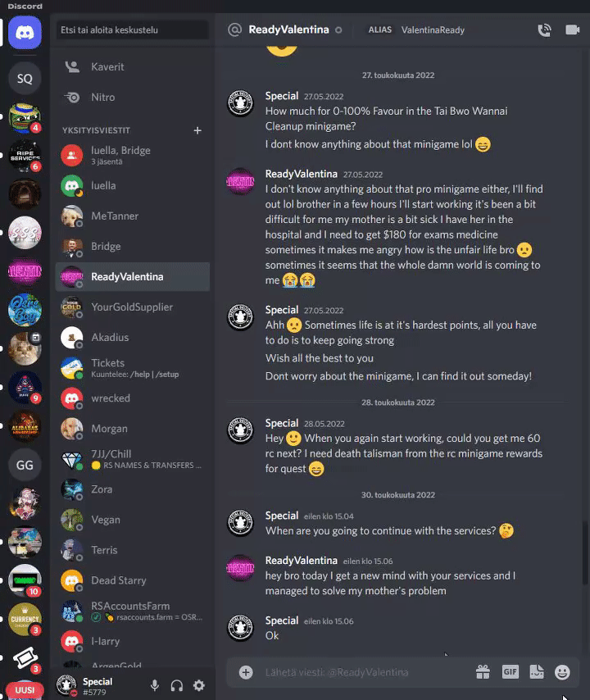Open the sticker picker
The image size is (590, 700).
coord(537,672)
